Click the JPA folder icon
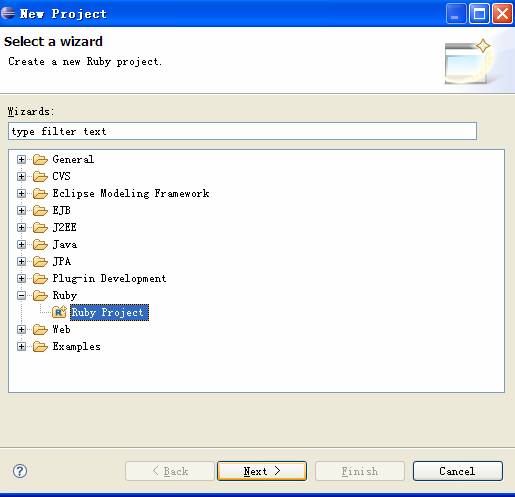The width and height of the screenshot is (515, 497). click(40, 262)
